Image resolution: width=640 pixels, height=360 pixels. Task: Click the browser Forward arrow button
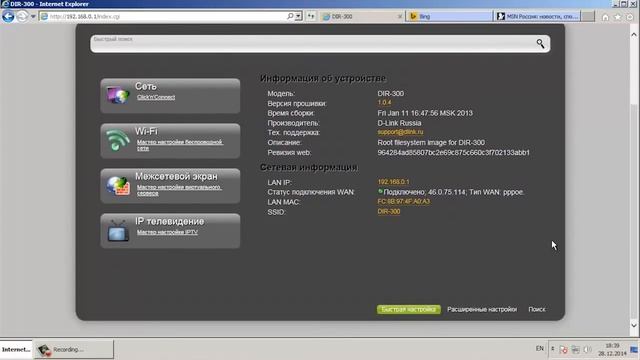click(x=22, y=16)
